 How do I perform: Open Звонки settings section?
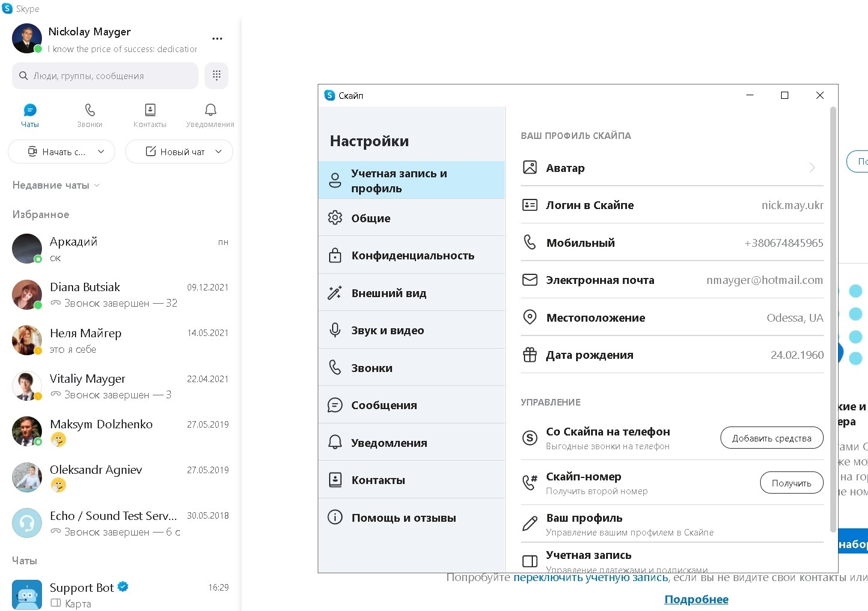click(412, 367)
